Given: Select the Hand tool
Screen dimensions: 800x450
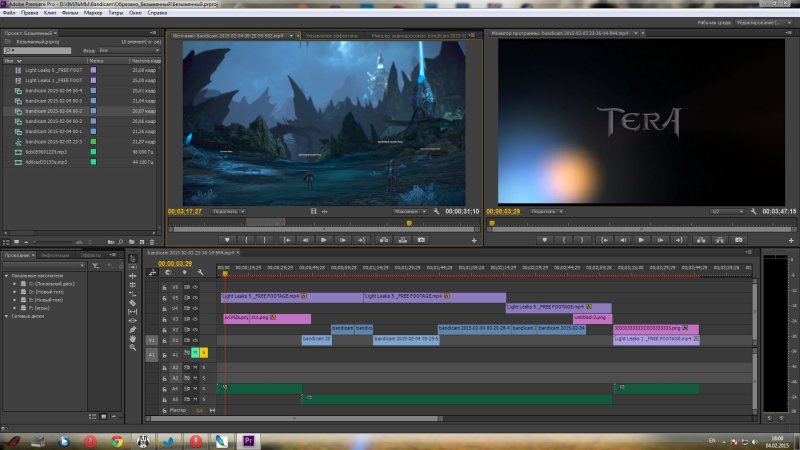Looking at the screenshot, I should pyautogui.click(x=133, y=338).
